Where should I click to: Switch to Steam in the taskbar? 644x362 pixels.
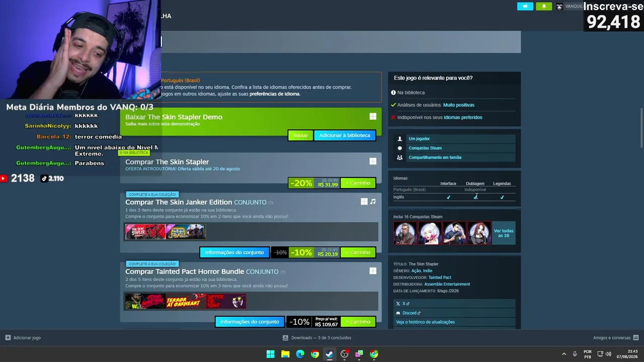[329, 354]
